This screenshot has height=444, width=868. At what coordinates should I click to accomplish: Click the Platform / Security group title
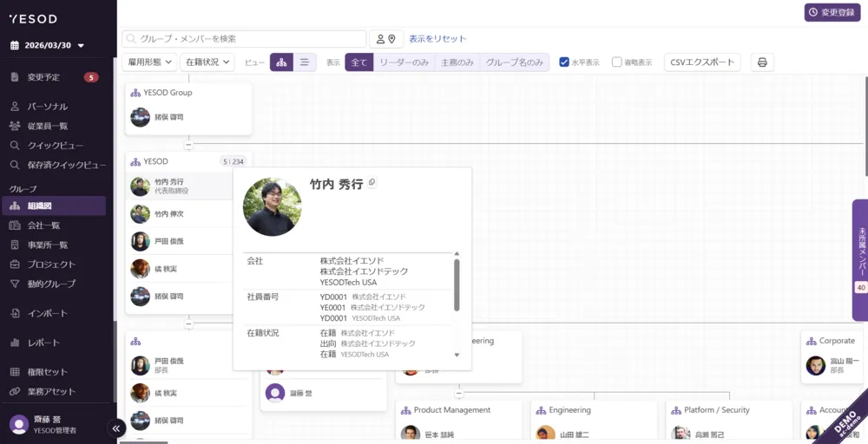pos(717,410)
